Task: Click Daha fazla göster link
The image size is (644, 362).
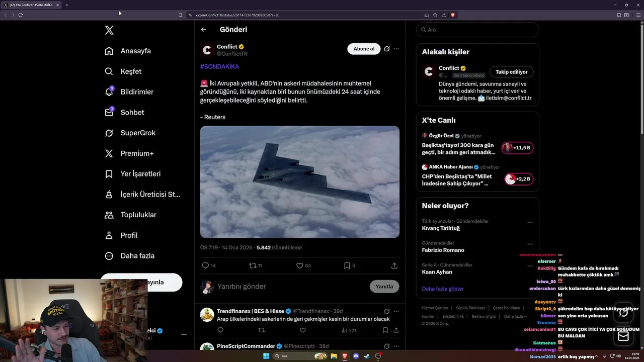Action: [x=443, y=289]
